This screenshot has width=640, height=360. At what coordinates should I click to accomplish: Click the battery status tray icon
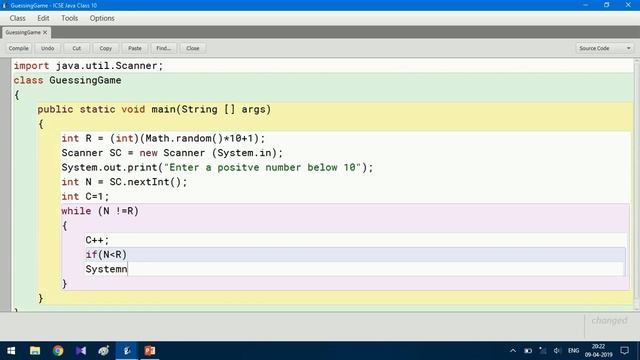point(528,351)
